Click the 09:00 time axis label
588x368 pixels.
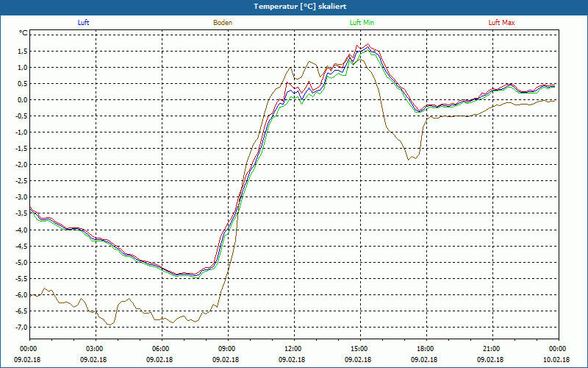[228, 349]
